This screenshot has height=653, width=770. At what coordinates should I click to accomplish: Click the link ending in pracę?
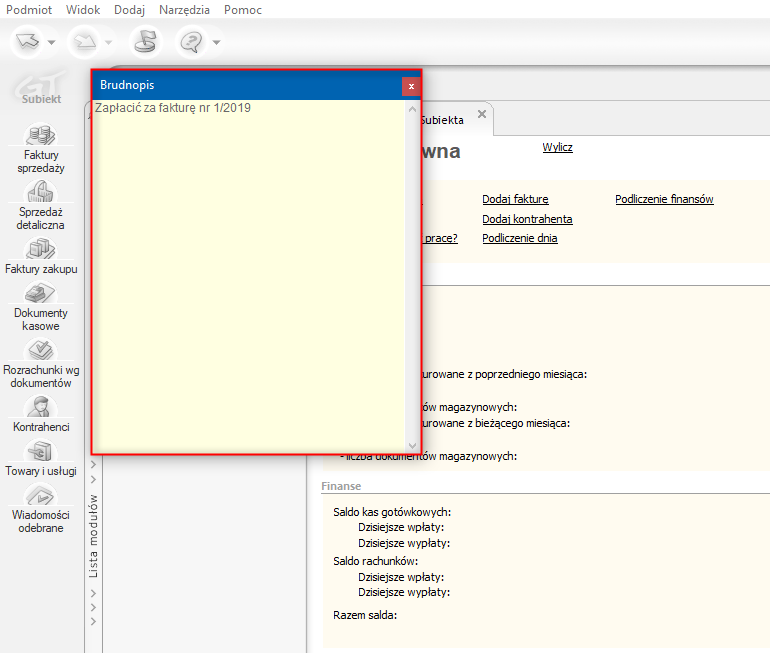coord(440,238)
